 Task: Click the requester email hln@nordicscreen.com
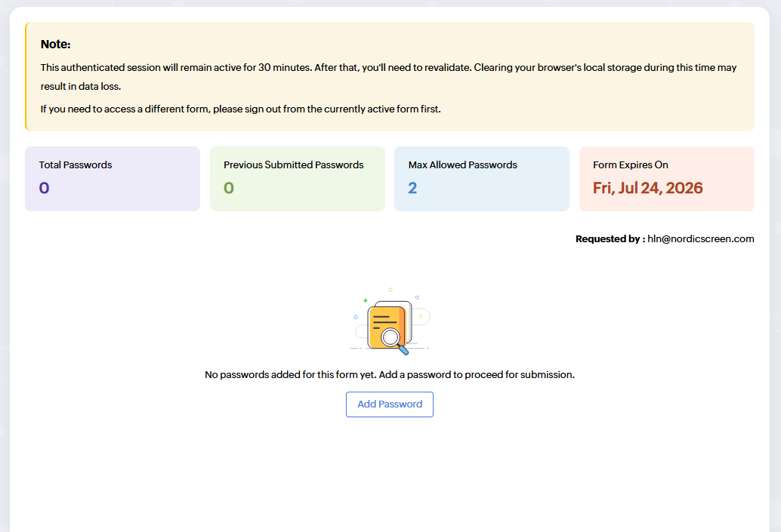701,239
